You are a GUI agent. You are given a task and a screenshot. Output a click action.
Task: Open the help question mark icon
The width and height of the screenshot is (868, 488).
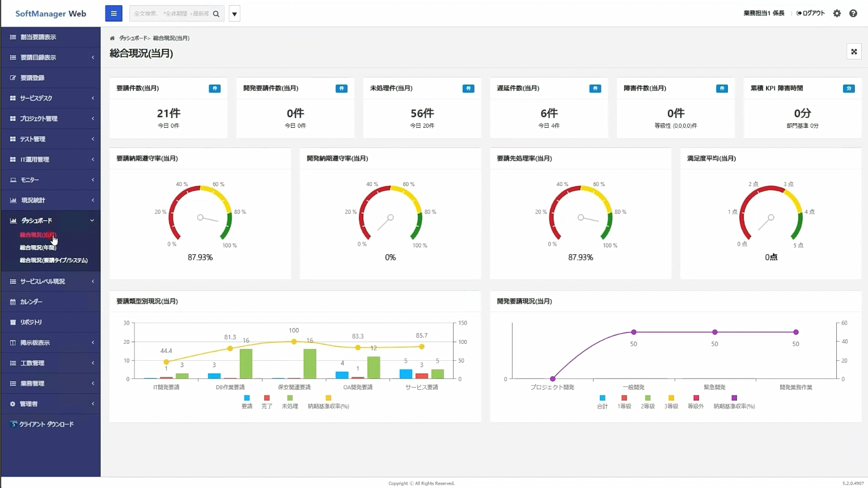tap(853, 14)
